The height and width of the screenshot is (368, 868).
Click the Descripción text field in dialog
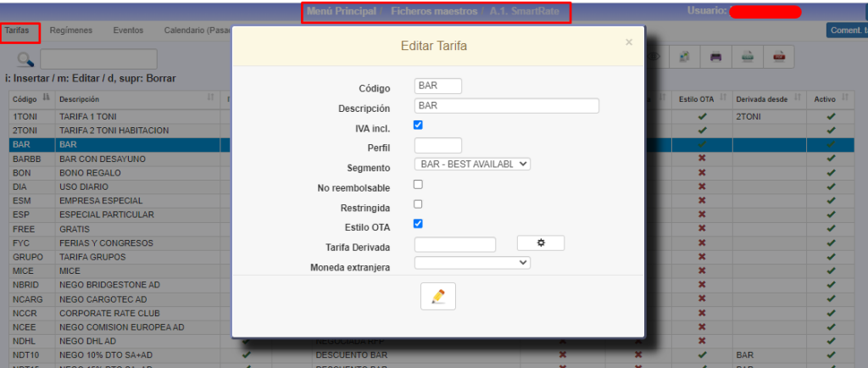coord(507,106)
